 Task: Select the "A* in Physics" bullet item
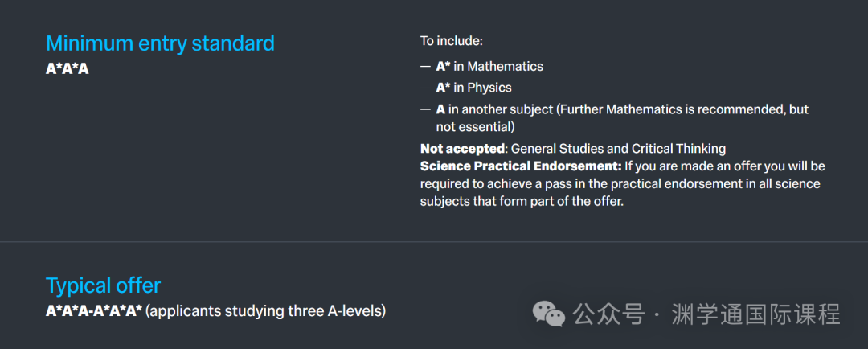click(x=473, y=88)
